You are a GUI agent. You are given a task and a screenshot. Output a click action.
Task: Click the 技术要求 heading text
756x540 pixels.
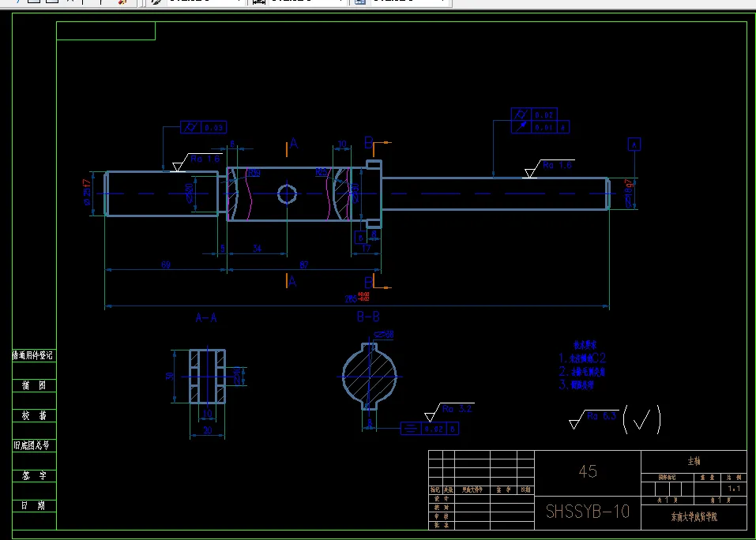click(585, 345)
